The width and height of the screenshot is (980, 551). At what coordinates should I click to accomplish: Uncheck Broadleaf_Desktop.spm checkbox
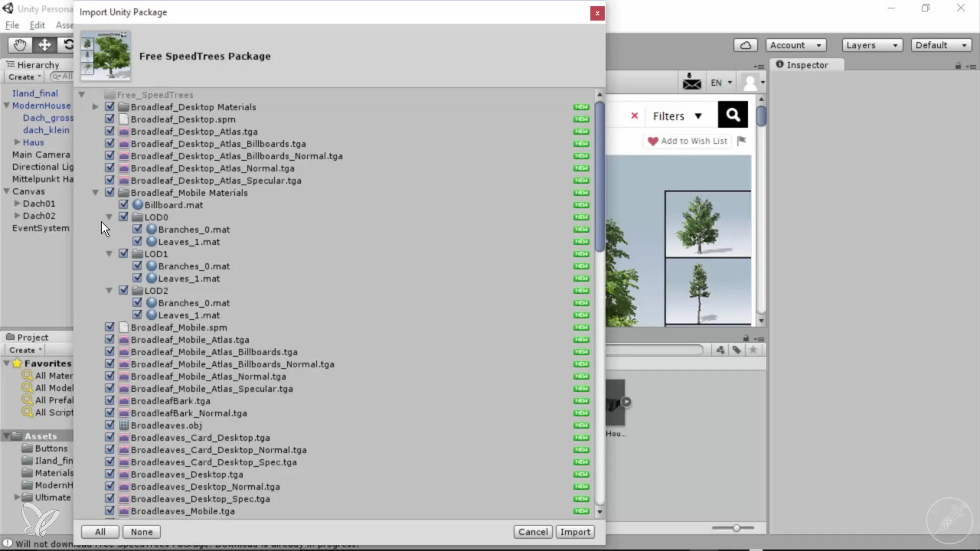coord(110,119)
